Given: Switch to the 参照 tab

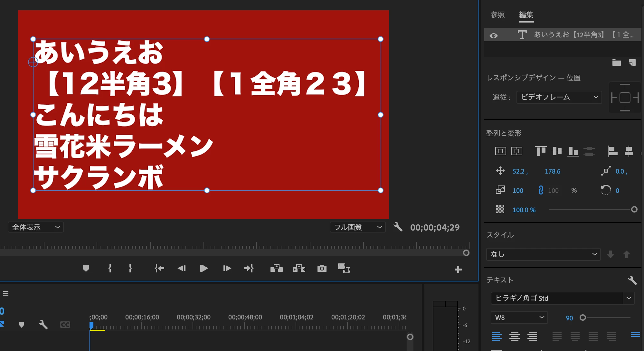Looking at the screenshot, I should pyautogui.click(x=497, y=15).
